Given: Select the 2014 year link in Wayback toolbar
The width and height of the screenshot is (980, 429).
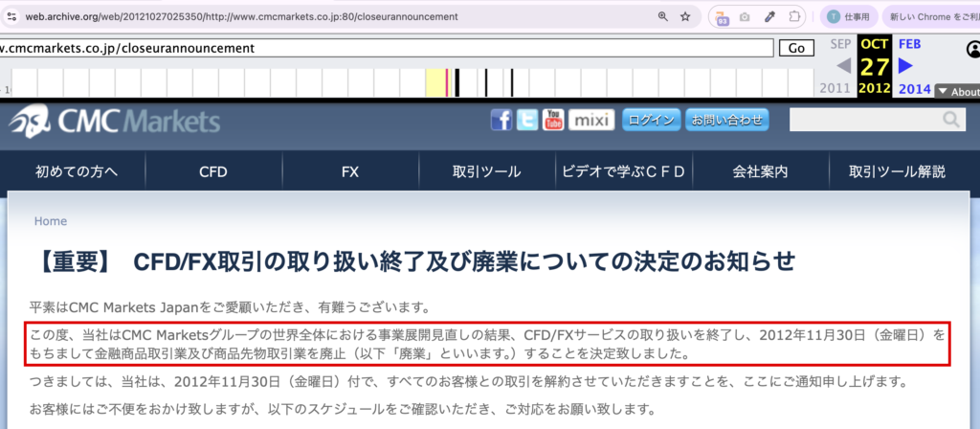Looking at the screenshot, I should pos(914,89).
